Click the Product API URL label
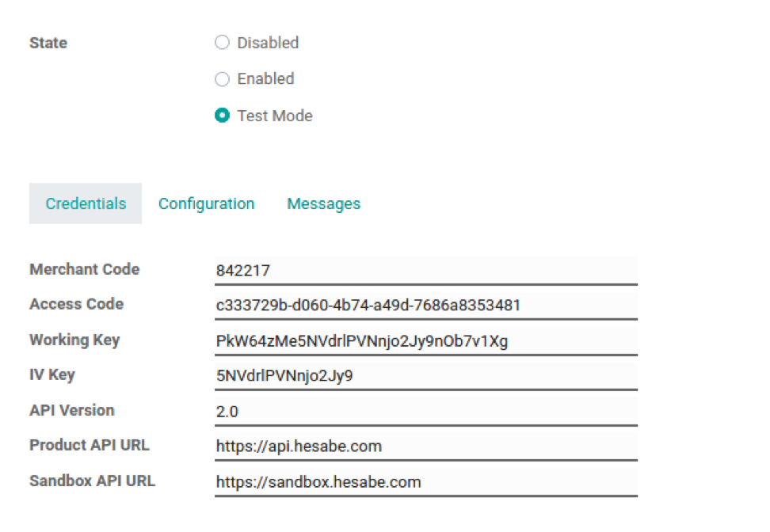Screen dimensions: 770x532 point(89,445)
